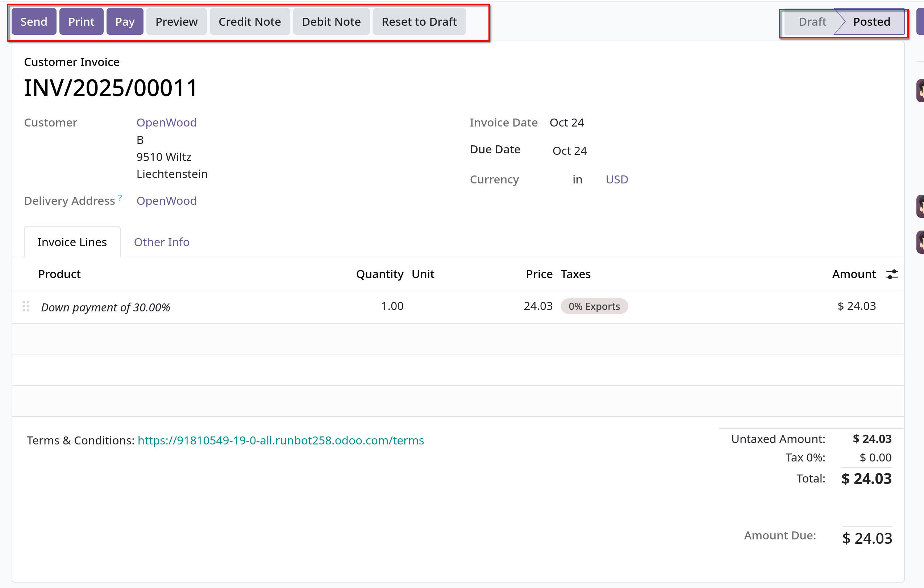This screenshot has width=924, height=588.
Task: Click the line amount $ 24.03 cell
Action: (x=857, y=306)
